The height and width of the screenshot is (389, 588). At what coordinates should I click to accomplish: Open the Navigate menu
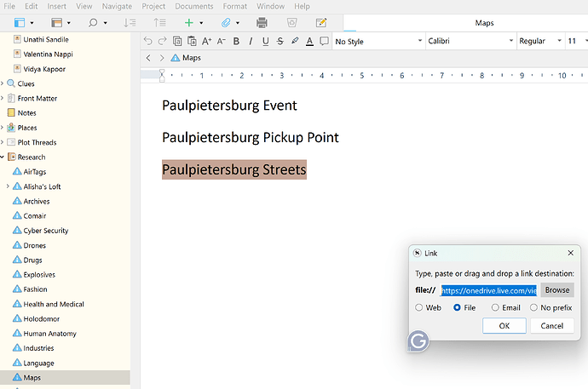(117, 6)
